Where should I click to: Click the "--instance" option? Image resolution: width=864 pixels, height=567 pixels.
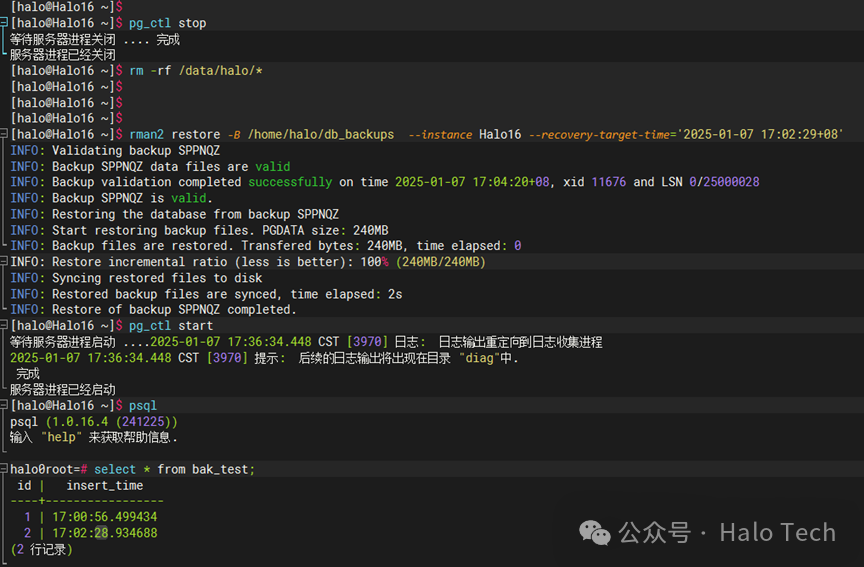440,134
